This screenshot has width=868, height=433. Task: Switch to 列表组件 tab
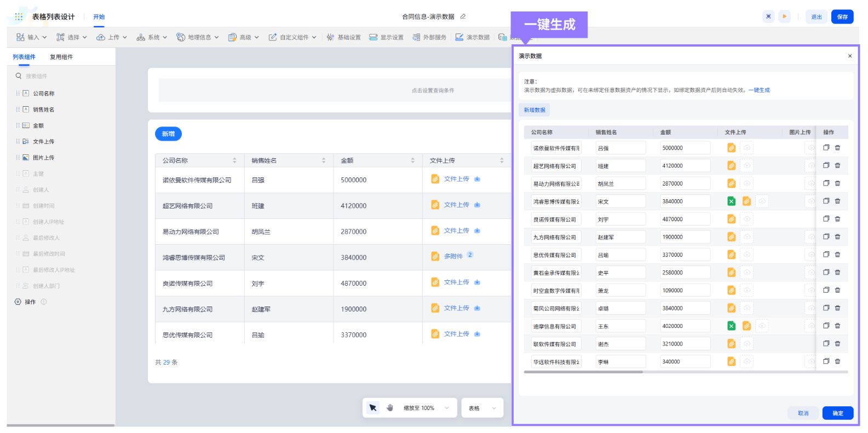tap(24, 57)
